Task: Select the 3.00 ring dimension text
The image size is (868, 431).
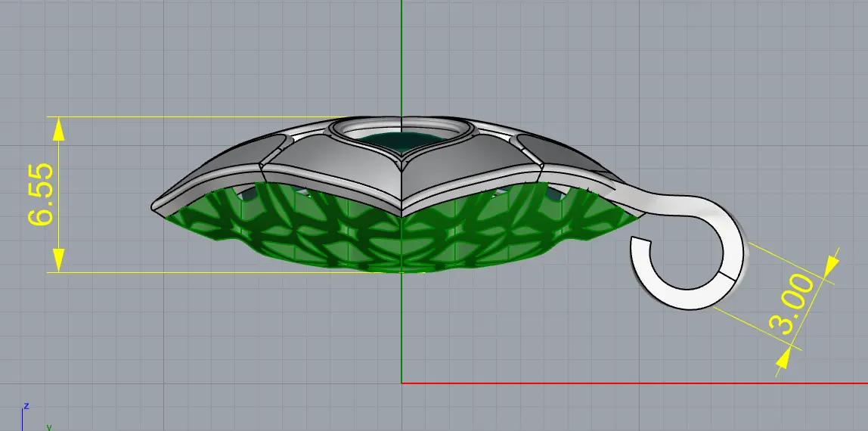Action: pos(792,303)
